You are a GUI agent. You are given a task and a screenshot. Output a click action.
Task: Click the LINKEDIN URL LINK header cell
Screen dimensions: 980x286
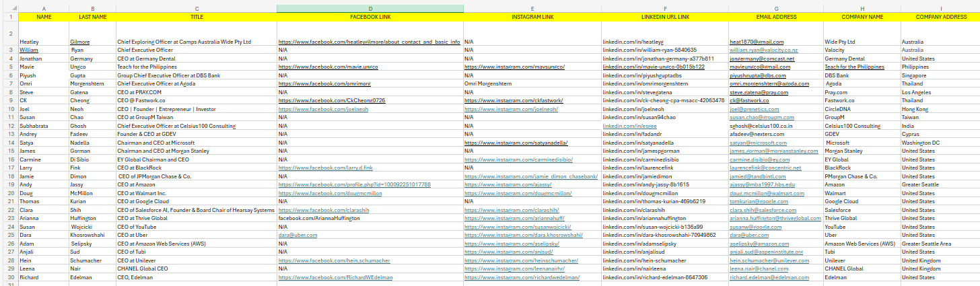click(x=665, y=16)
